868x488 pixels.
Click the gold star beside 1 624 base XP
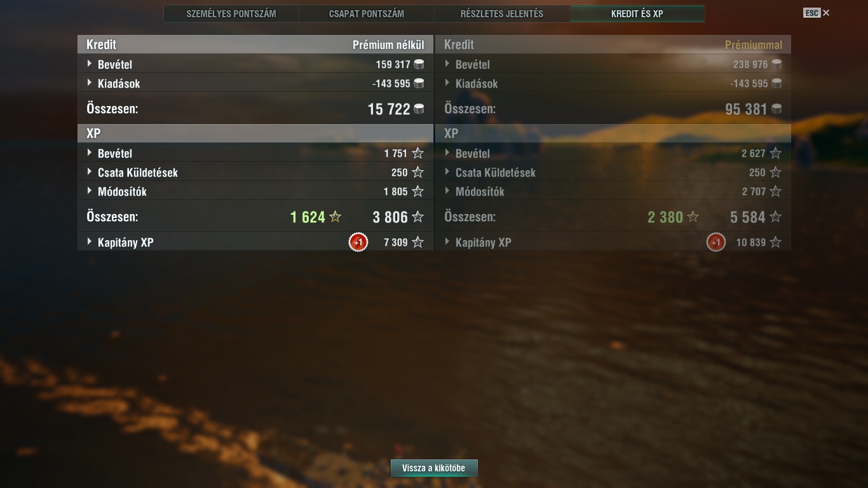(x=336, y=217)
